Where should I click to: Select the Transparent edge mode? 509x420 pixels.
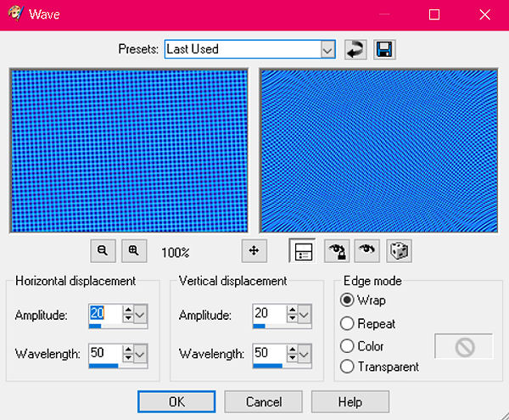pyautogui.click(x=347, y=367)
